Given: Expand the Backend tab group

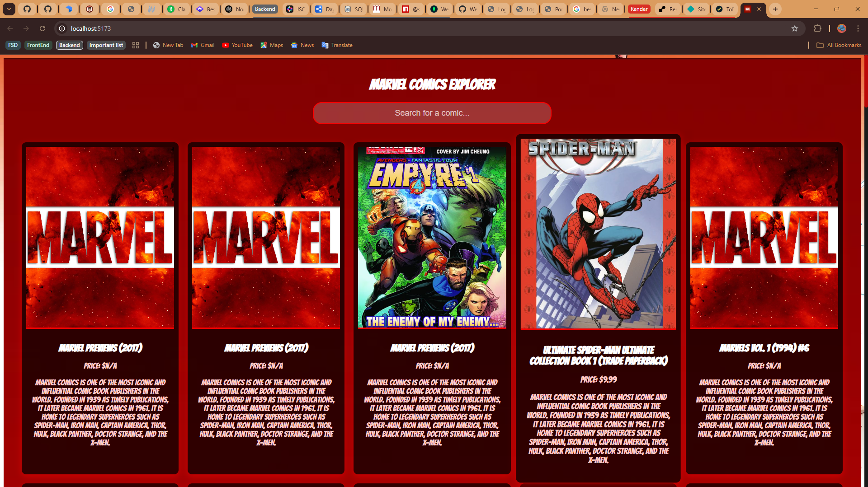Looking at the screenshot, I should pyautogui.click(x=265, y=9).
